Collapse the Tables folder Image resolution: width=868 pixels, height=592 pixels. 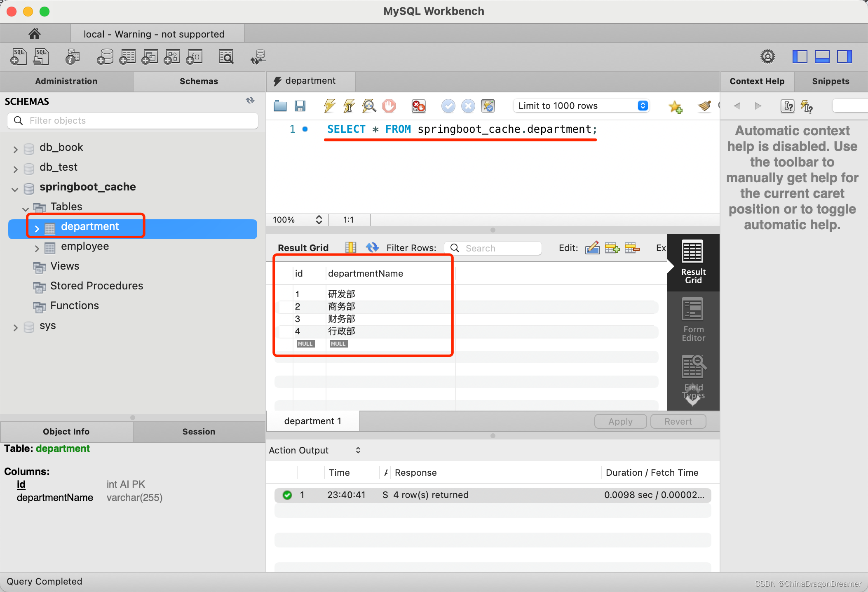[26, 209]
